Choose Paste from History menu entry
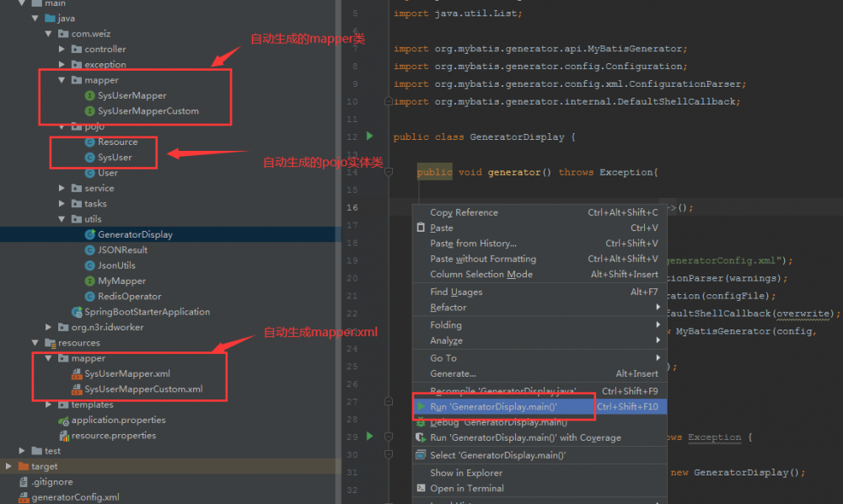The image size is (843, 504). click(540, 244)
